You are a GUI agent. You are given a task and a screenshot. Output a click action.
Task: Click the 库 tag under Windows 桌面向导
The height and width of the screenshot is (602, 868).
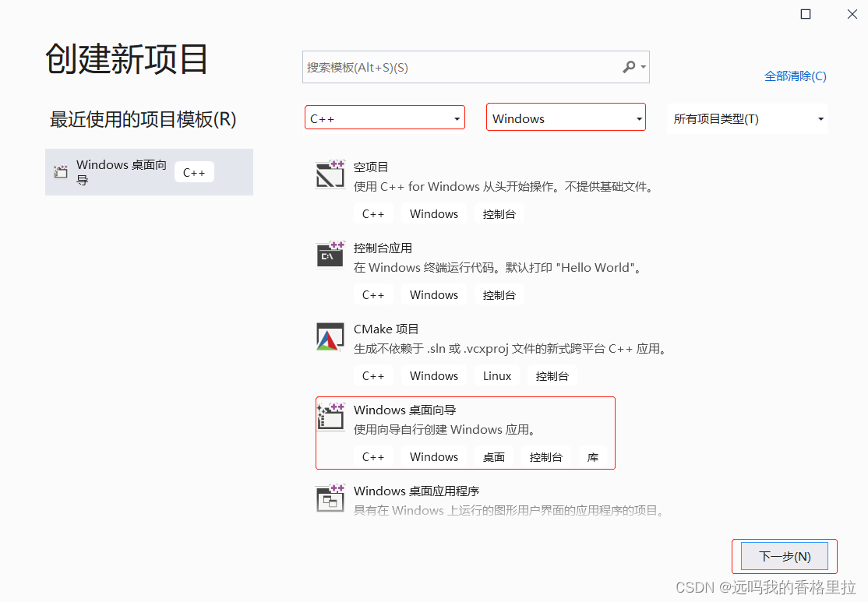(593, 457)
